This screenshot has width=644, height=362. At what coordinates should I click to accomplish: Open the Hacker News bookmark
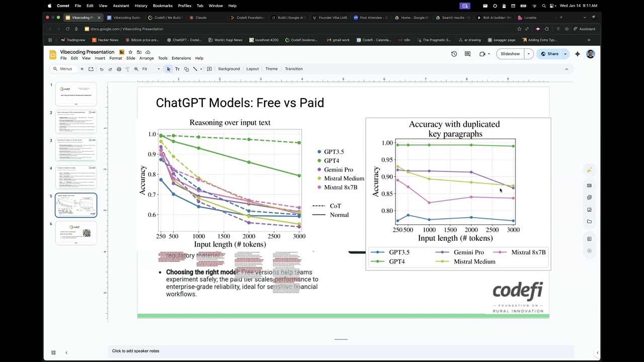pos(105,40)
